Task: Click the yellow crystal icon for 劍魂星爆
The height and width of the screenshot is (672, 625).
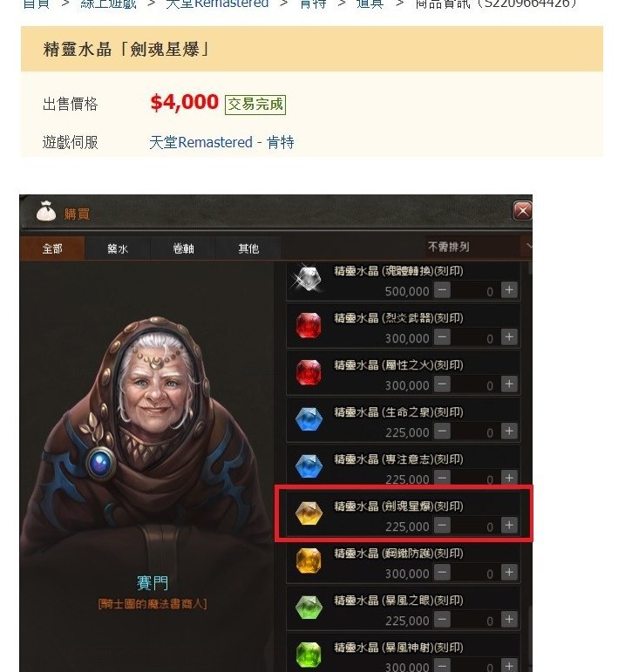Action: (309, 513)
